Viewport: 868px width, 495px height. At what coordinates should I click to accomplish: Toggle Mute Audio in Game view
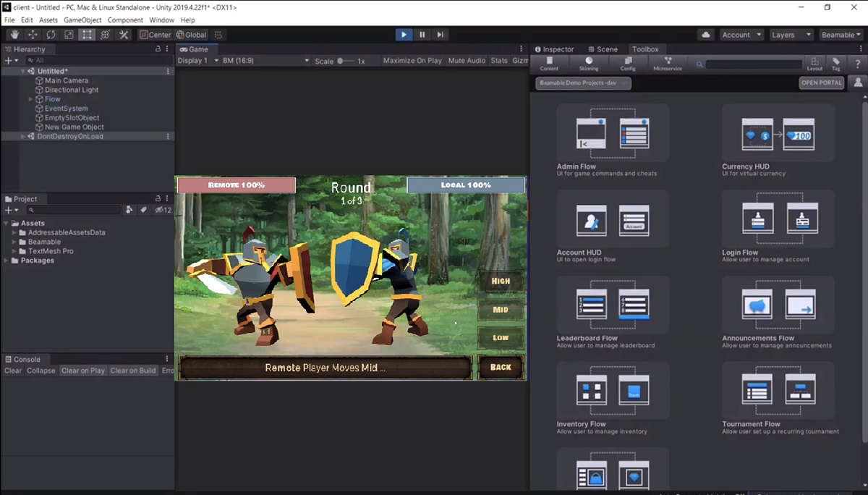(x=467, y=61)
